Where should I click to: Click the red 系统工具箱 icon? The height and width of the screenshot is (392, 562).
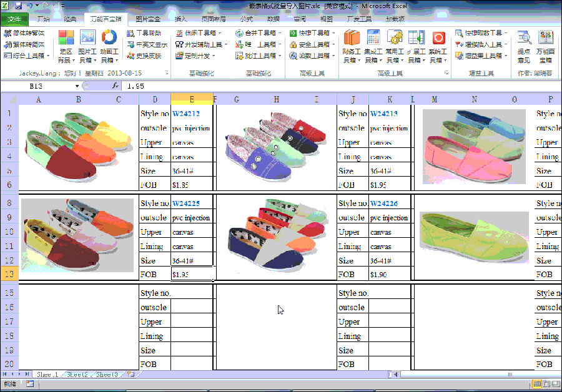(438, 39)
